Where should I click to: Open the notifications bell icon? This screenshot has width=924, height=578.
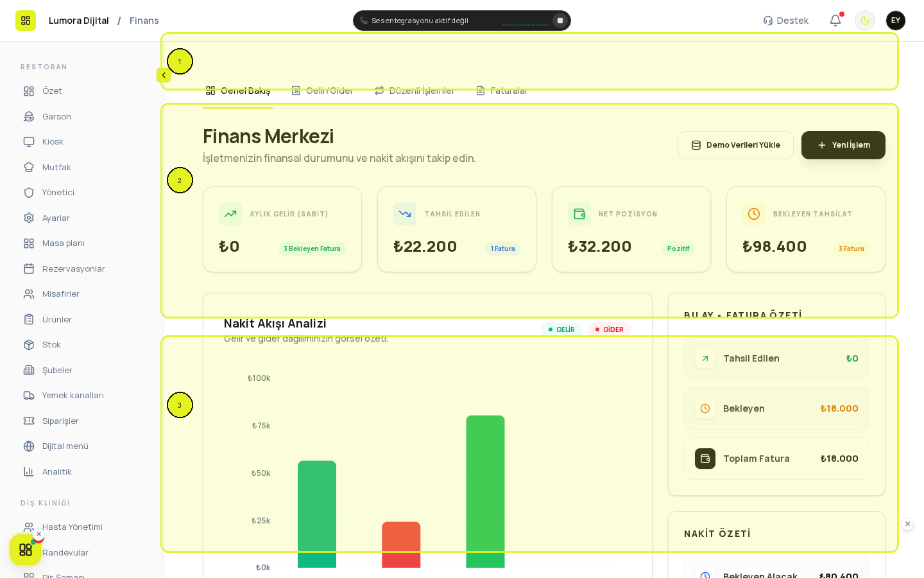[835, 21]
